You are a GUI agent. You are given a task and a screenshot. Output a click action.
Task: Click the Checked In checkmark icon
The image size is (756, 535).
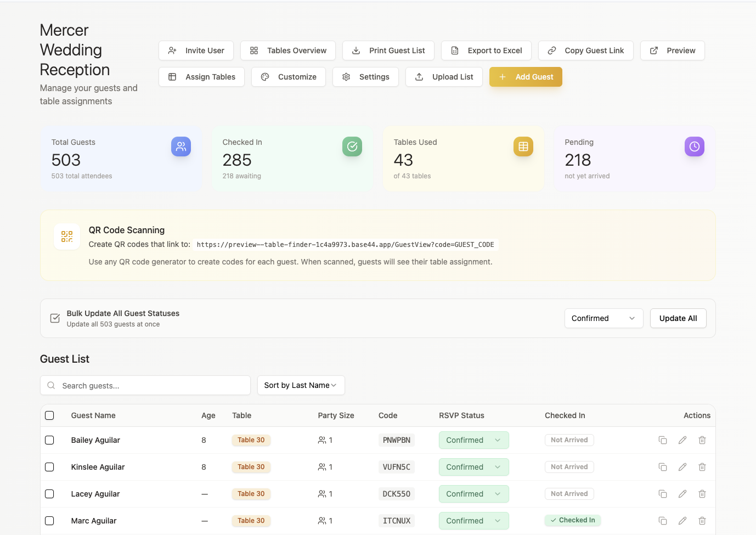[x=352, y=147]
